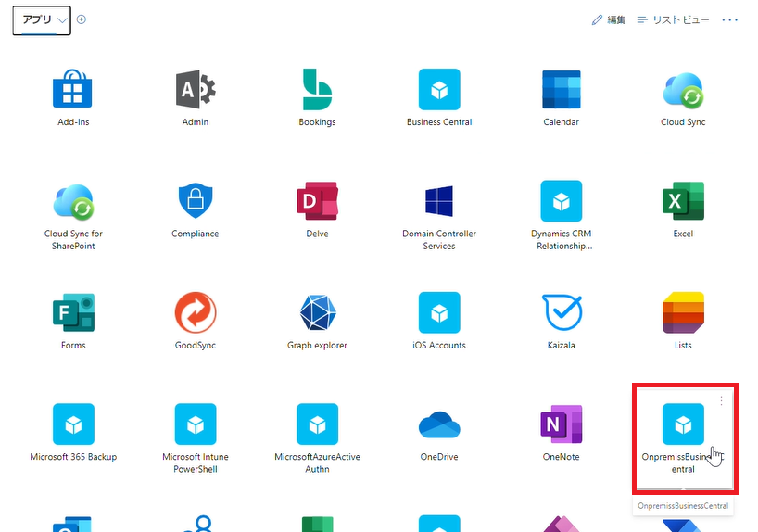Open vertical dots menu on OnpremissBusinessCentral tile
The width and height of the screenshot is (758, 532).
coord(721,400)
